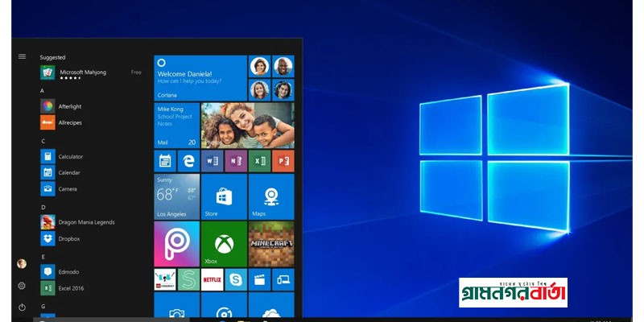Click the Suggested heading text
Viewport: 644px width, 322px height.
[52, 57]
